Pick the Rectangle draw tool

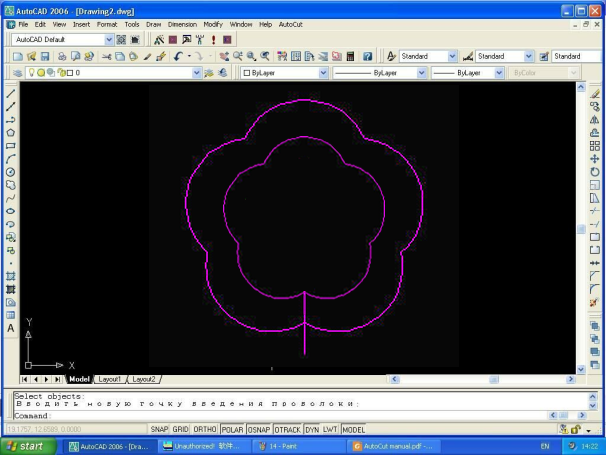pos(11,146)
